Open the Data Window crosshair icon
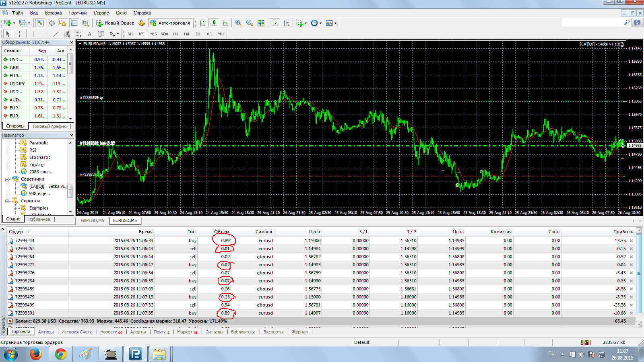Screen dimensions: 644x362 tap(52, 23)
